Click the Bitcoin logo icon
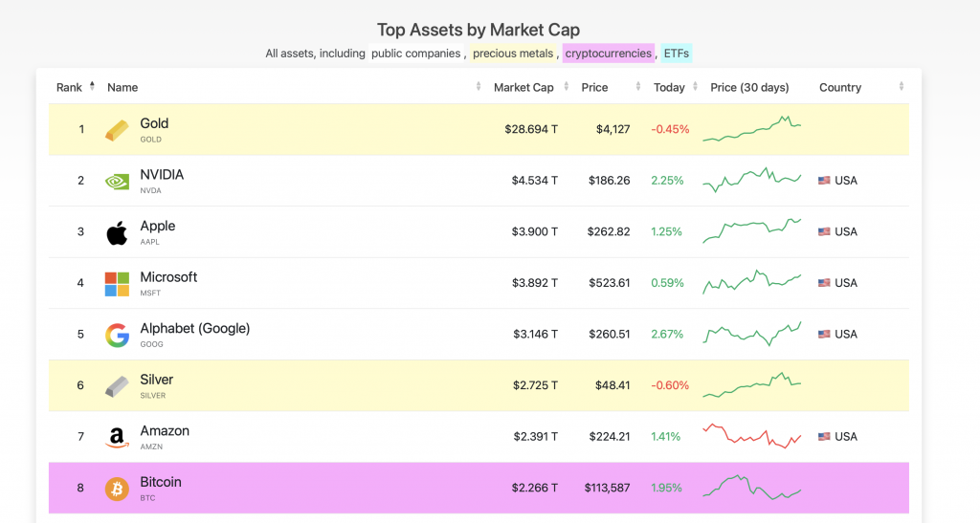Image resolution: width=980 pixels, height=523 pixels. coord(117,489)
